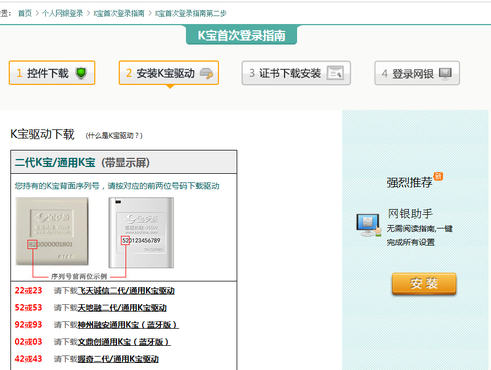
Task: Go to 首页 in breadcrumb
Action: pyautogui.click(x=25, y=13)
